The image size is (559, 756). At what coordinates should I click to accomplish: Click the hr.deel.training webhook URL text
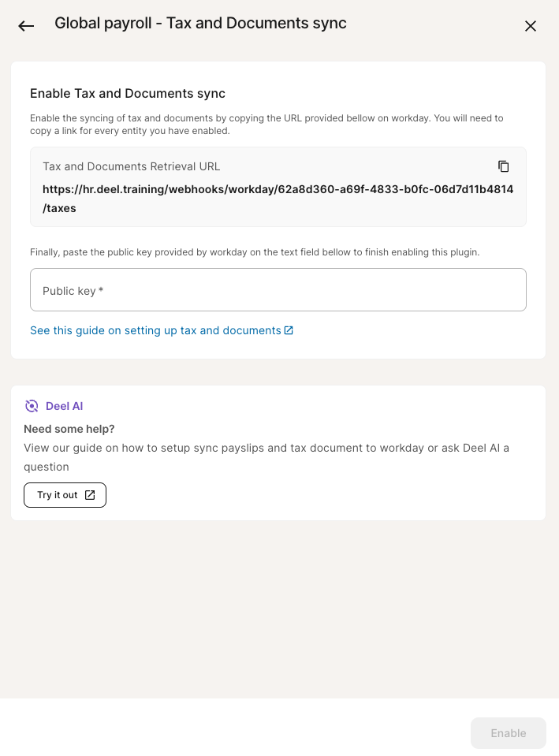click(278, 189)
